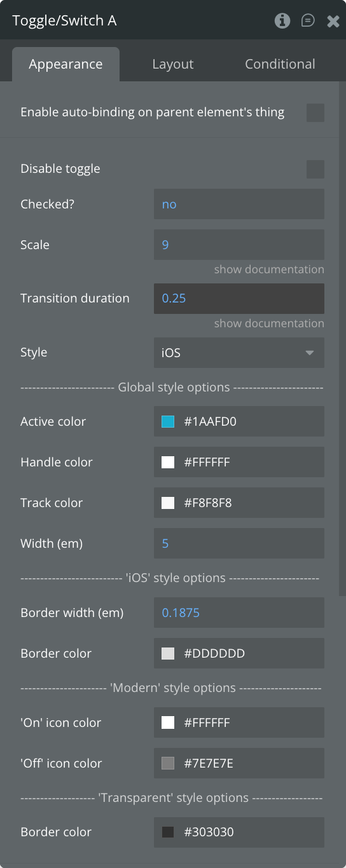Click the Transition duration input field
The height and width of the screenshot is (868, 346).
(x=239, y=299)
